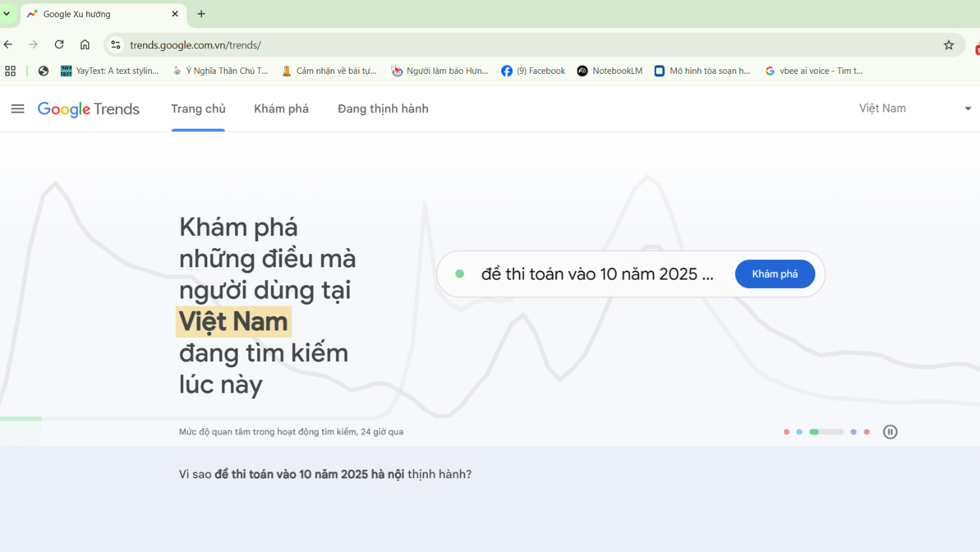Switch to Đang thịnh hành tab

click(383, 108)
